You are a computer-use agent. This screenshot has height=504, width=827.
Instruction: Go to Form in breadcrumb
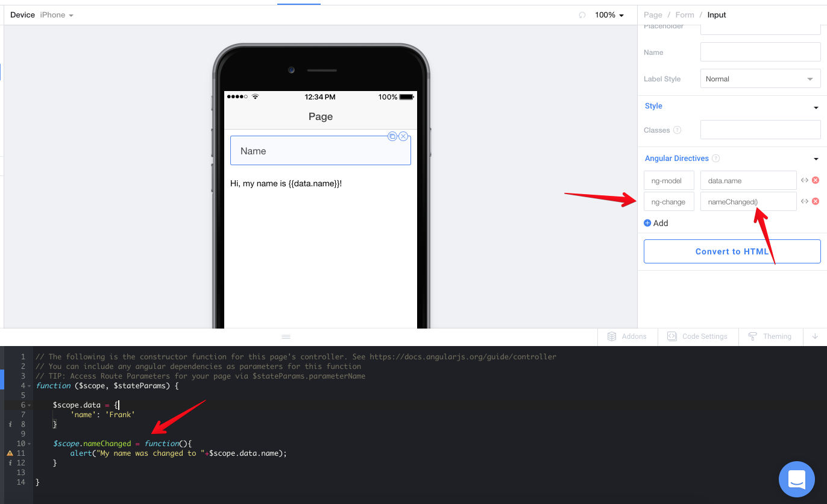(x=685, y=15)
